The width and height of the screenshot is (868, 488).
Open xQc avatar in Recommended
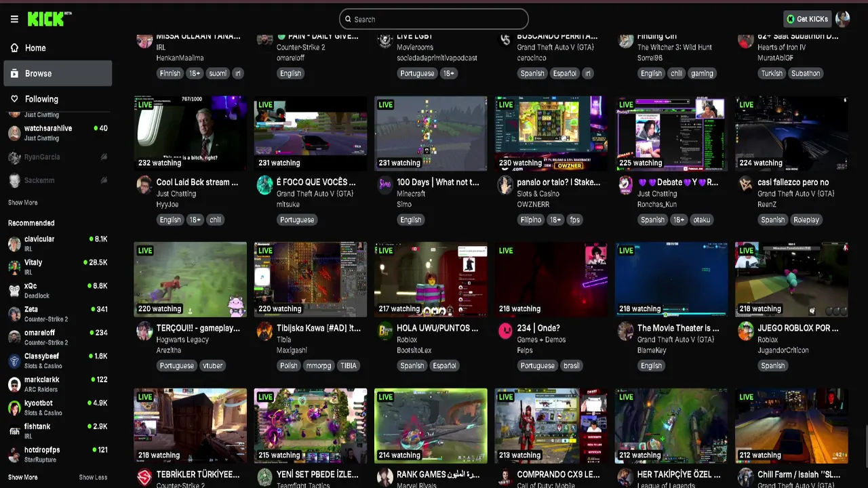(x=14, y=291)
